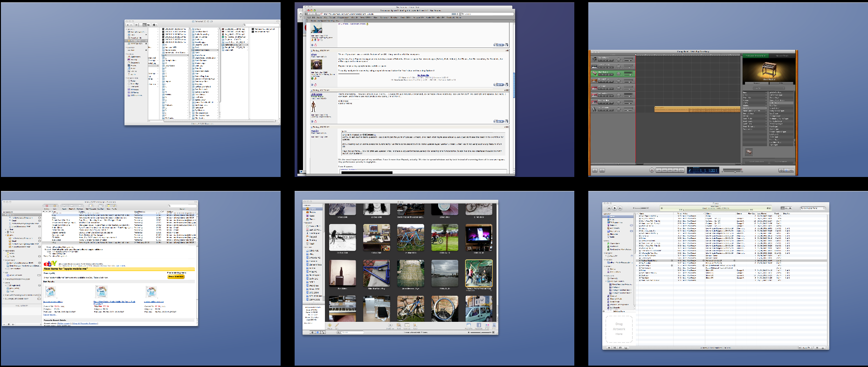Click Junk in the Mail toolbar
The height and width of the screenshot is (367, 868).
(55, 205)
